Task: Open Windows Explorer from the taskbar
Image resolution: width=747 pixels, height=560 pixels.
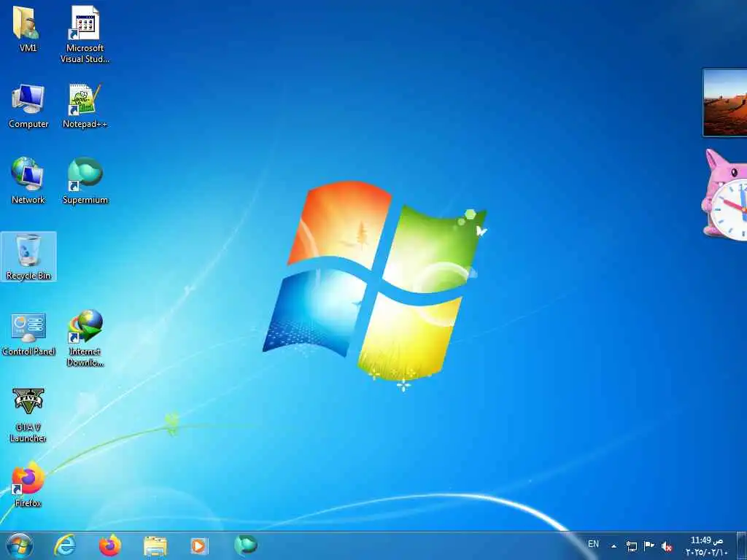Action: (155, 545)
